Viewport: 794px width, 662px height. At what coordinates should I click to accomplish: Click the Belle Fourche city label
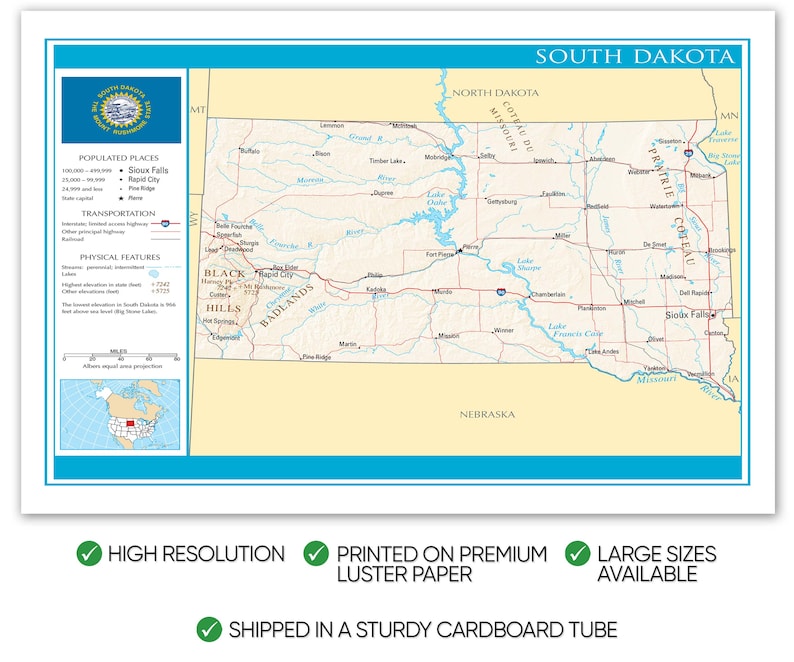point(234,226)
